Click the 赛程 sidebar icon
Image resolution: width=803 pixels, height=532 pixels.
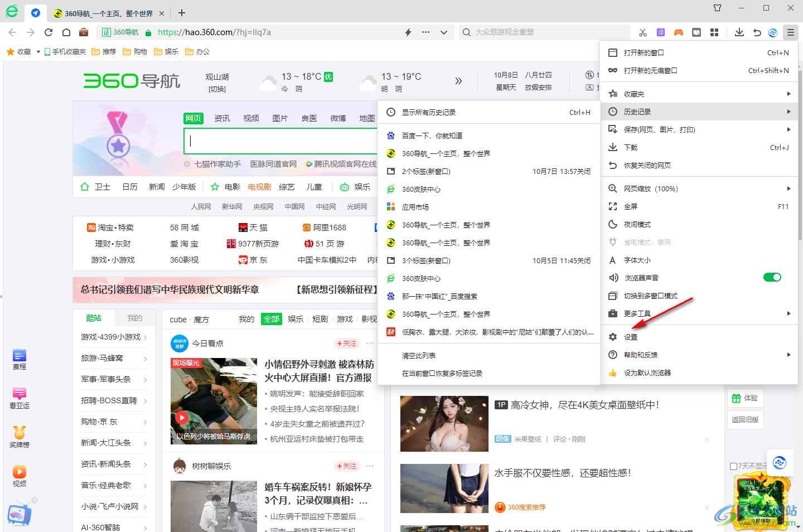click(x=20, y=360)
